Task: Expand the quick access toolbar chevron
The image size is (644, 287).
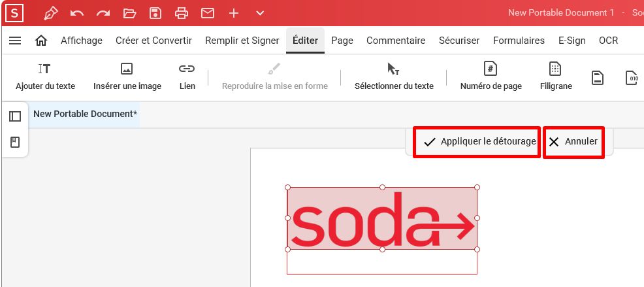Action: click(x=259, y=13)
